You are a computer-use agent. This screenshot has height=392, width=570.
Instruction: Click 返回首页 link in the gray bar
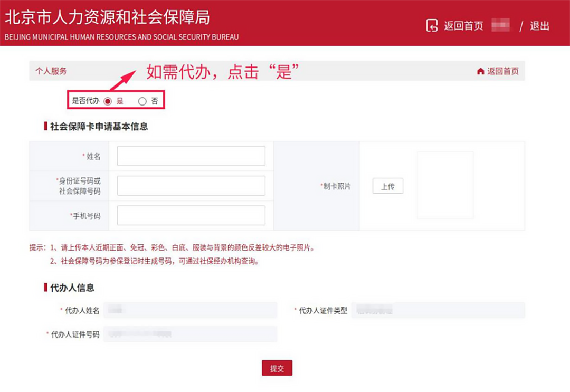pos(502,71)
